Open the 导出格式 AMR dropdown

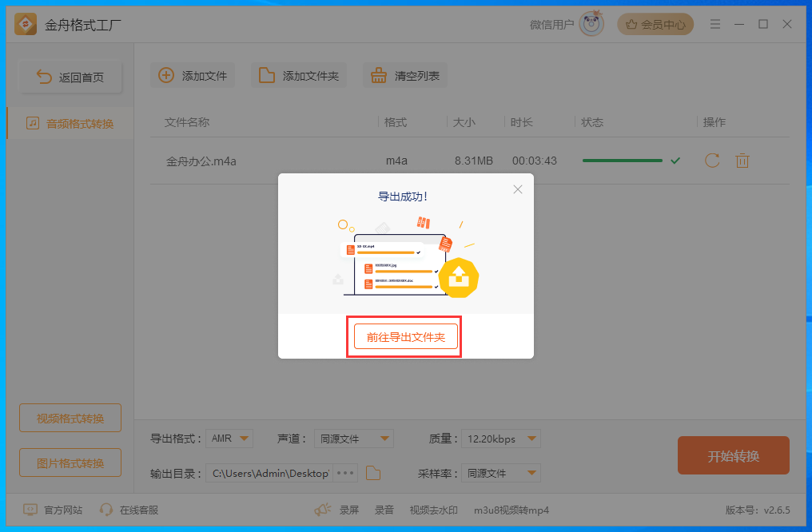pos(229,439)
